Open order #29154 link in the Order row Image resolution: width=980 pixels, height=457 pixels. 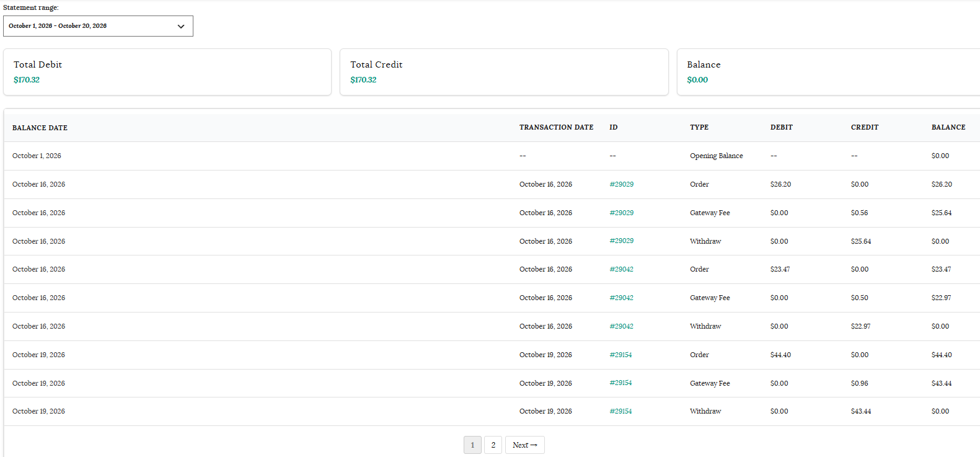coord(620,355)
